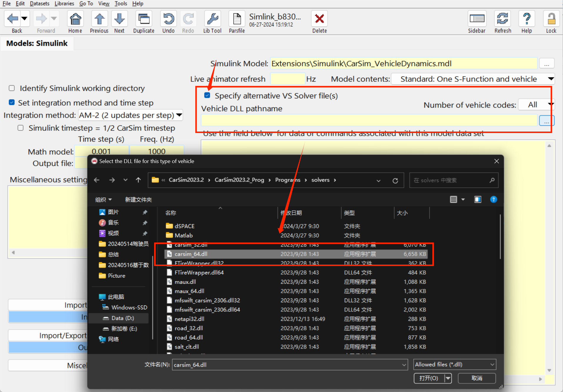Open the Go To menu
Image resolution: width=563 pixels, height=392 pixels.
pyautogui.click(x=86, y=4)
